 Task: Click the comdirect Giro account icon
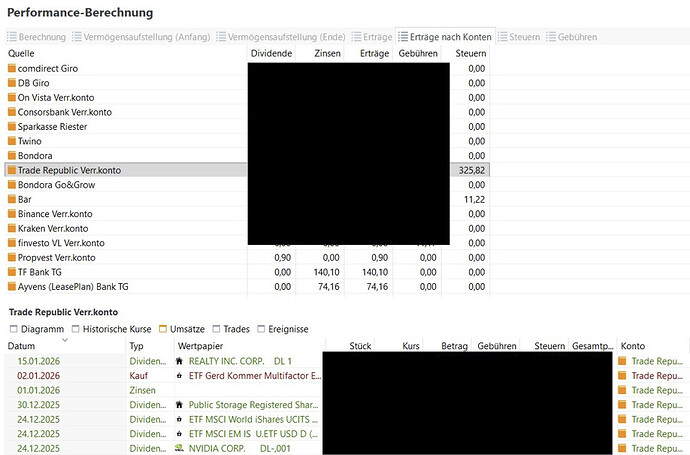(x=12, y=68)
